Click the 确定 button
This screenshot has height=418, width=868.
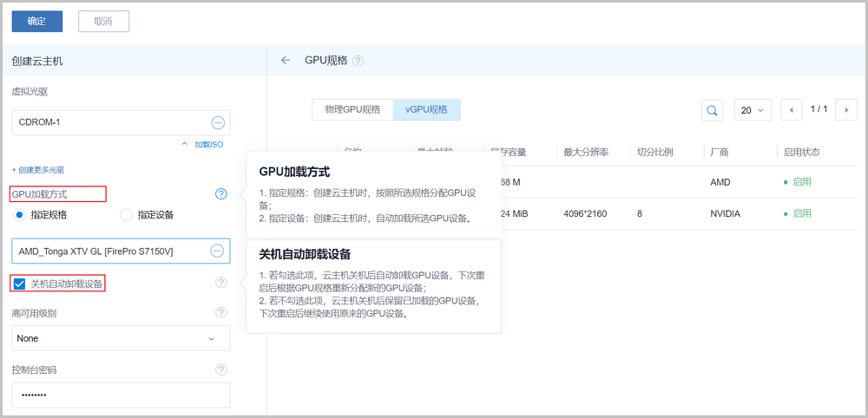(x=36, y=21)
